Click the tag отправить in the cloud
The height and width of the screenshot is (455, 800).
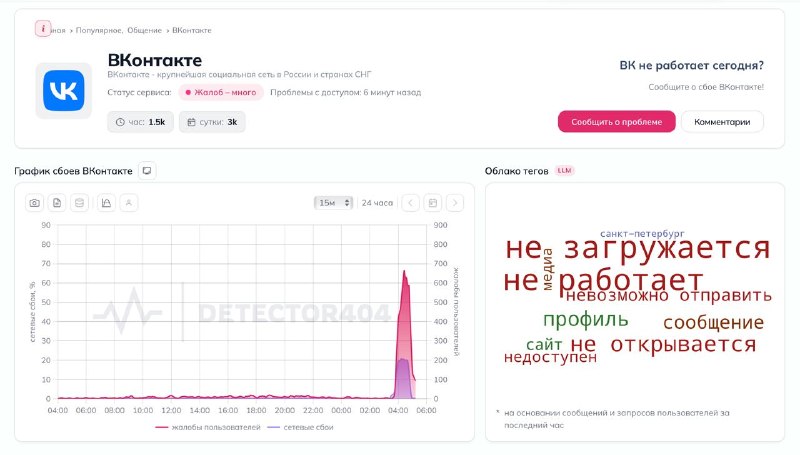click(x=726, y=295)
